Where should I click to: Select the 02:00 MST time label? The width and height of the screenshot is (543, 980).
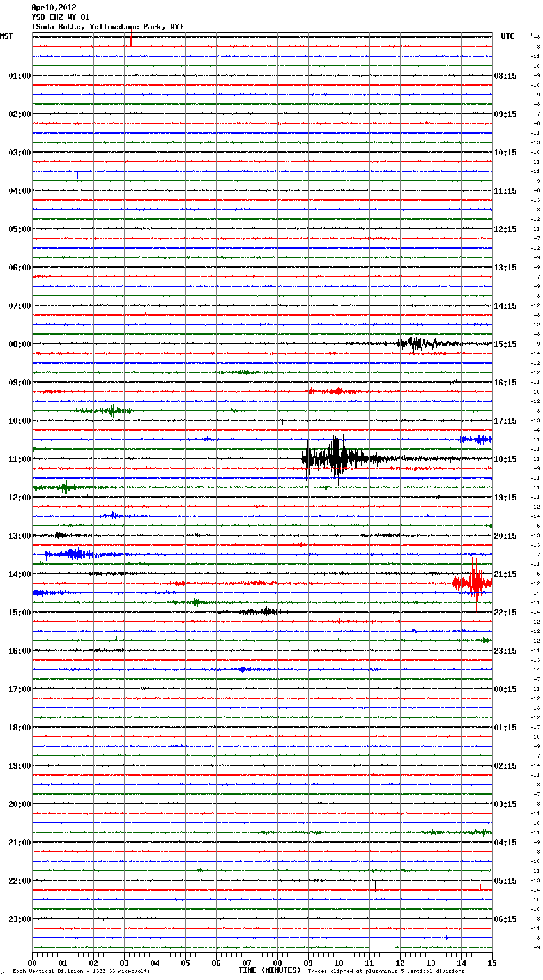19,114
